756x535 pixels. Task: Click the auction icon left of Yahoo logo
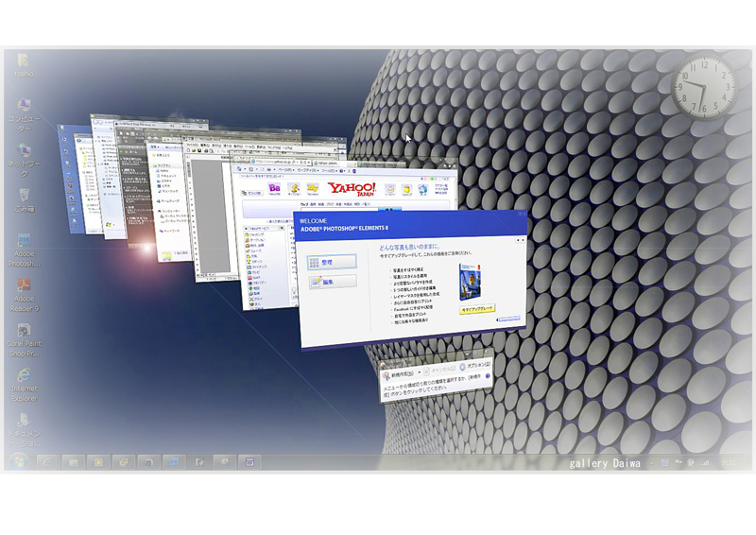[294, 189]
